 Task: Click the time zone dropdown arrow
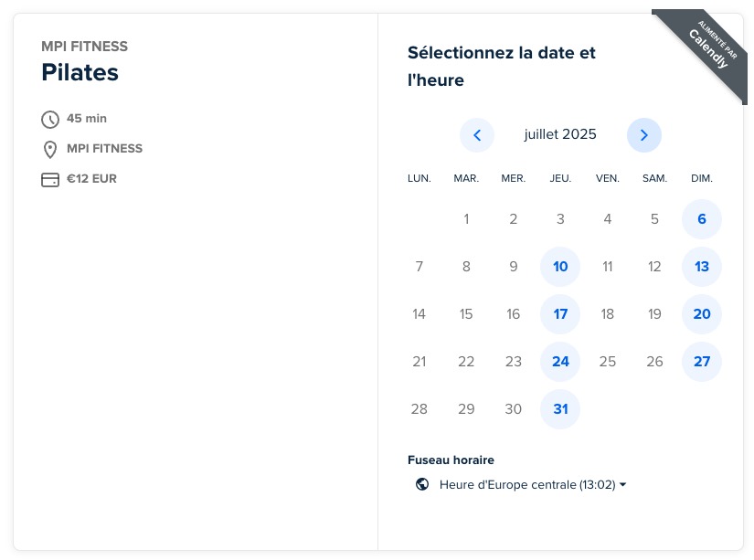pyautogui.click(x=623, y=484)
